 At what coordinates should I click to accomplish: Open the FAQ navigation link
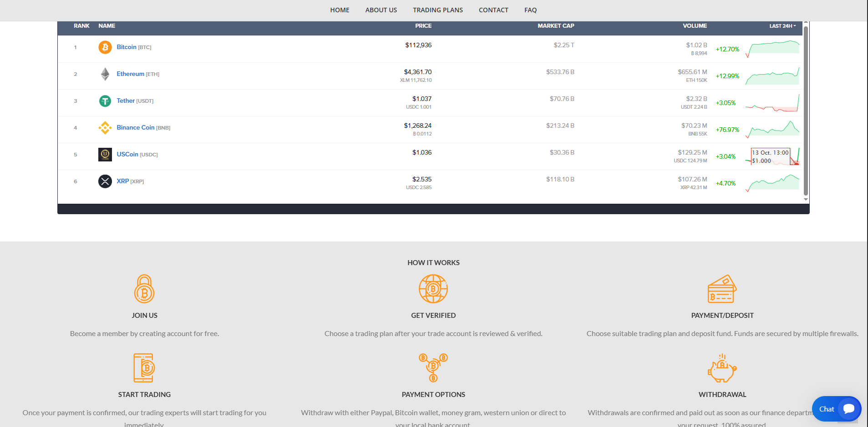tap(530, 10)
